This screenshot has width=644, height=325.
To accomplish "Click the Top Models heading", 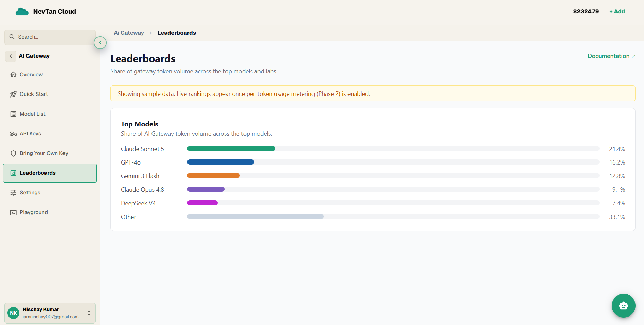I will (139, 124).
